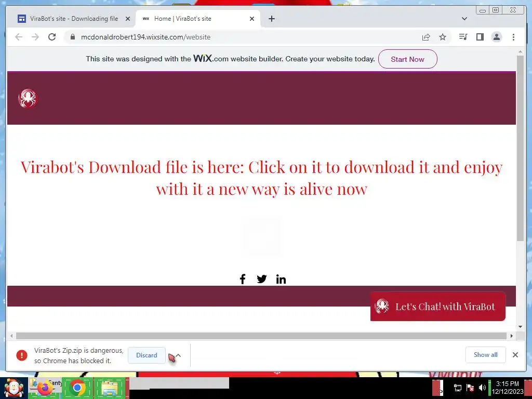Click the scroll up arrow
The image size is (532, 399).
click(520, 51)
